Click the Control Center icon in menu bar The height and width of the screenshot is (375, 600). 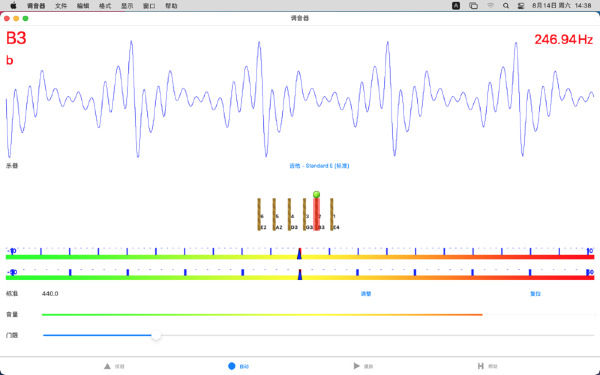click(x=521, y=6)
